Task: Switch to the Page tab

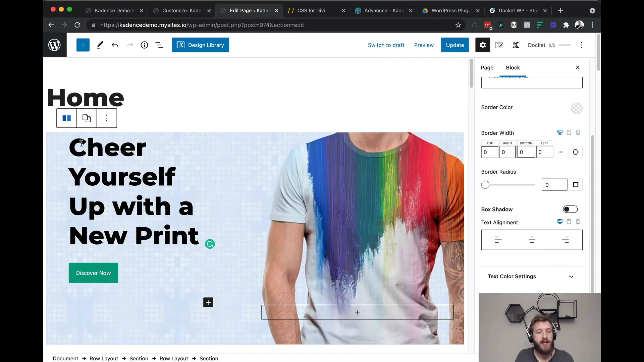Action: 487,67
